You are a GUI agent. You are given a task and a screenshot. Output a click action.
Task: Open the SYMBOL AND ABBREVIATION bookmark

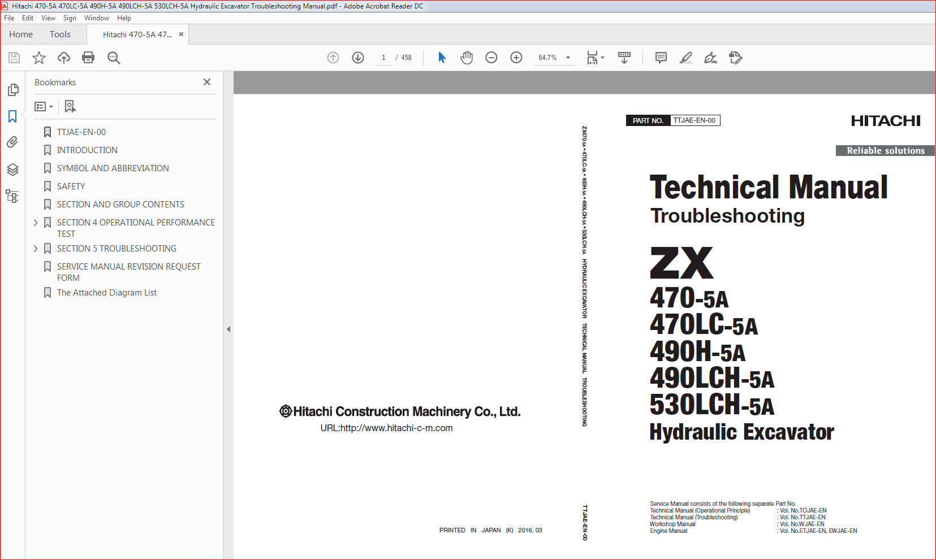(x=113, y=168)
